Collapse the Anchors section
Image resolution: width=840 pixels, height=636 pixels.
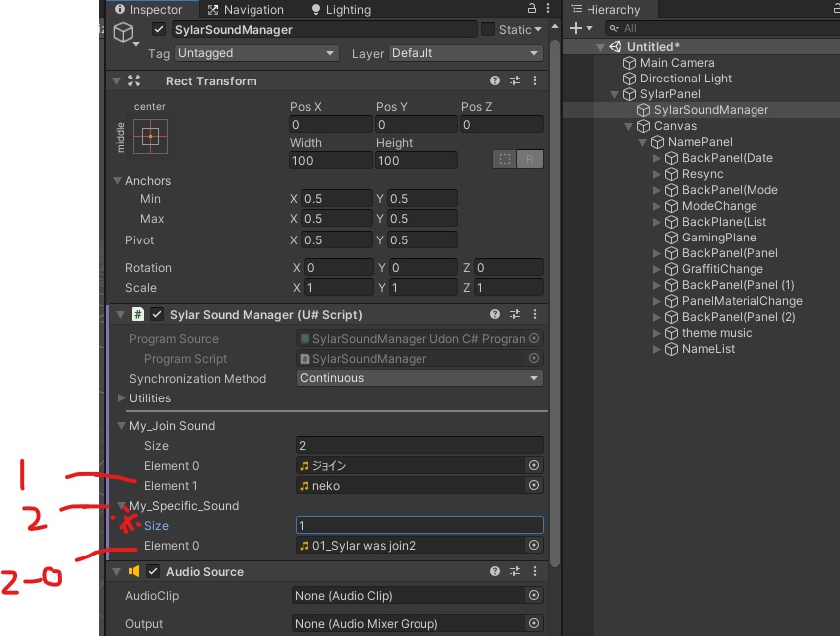118,181
